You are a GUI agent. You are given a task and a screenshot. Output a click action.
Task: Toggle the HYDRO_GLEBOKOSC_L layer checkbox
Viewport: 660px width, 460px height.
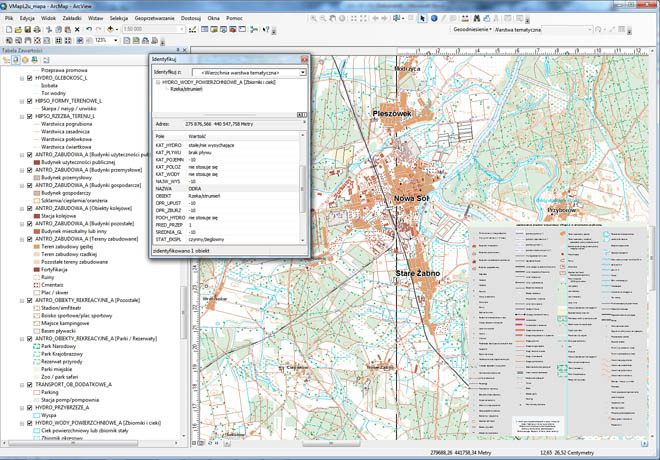[29, 79]
